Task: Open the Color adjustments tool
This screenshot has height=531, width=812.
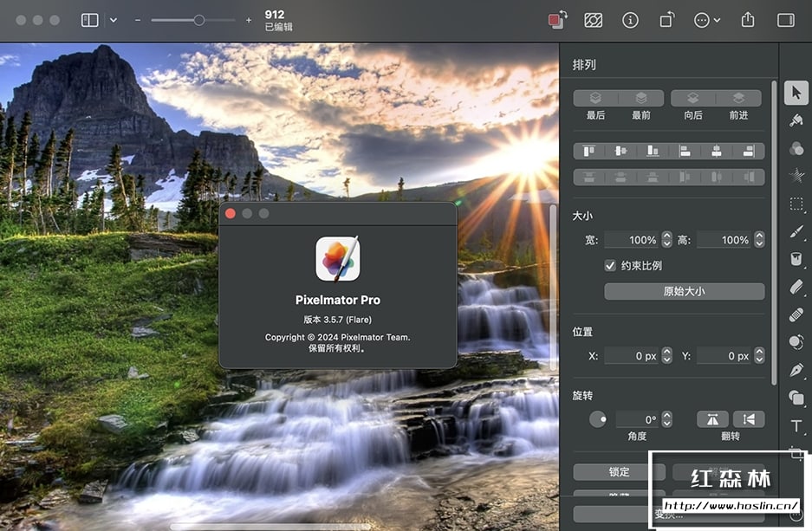Action: (796, 149)
